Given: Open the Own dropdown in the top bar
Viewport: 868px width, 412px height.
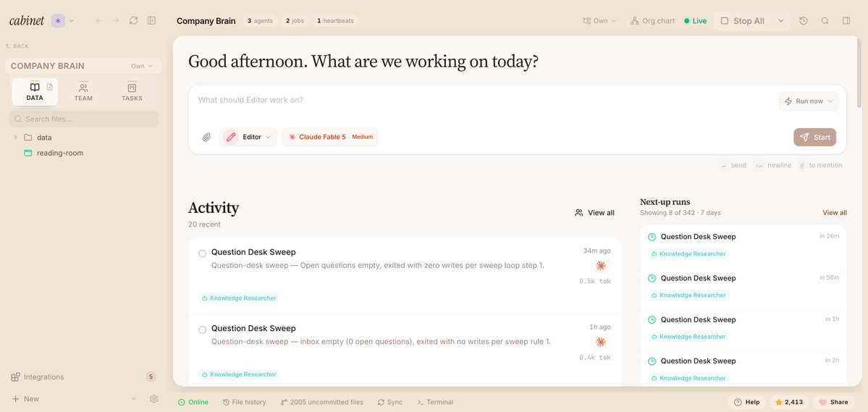Looking at the screenshot, I should [599, 21].
